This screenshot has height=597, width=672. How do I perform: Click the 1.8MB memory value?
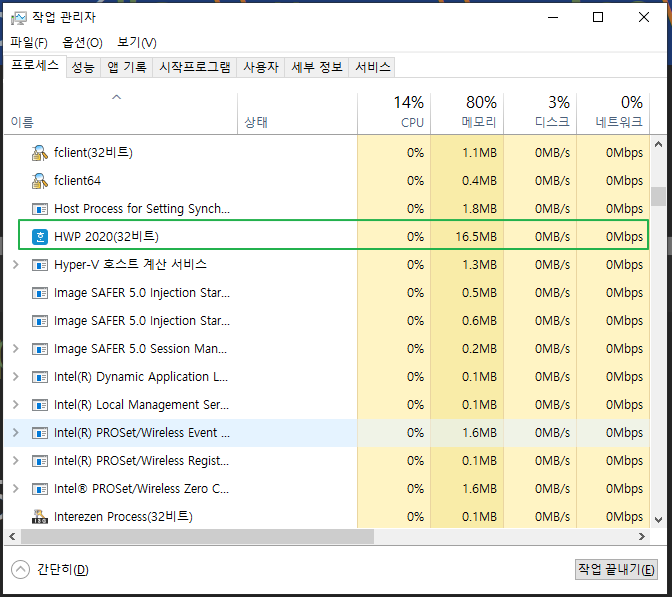pos(480,209)
